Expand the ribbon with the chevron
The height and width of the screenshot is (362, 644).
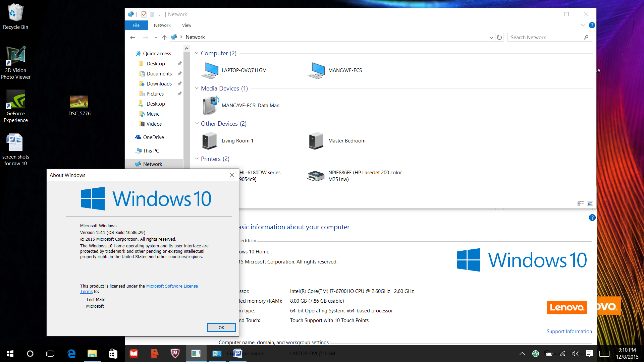(x=583, y=25)
